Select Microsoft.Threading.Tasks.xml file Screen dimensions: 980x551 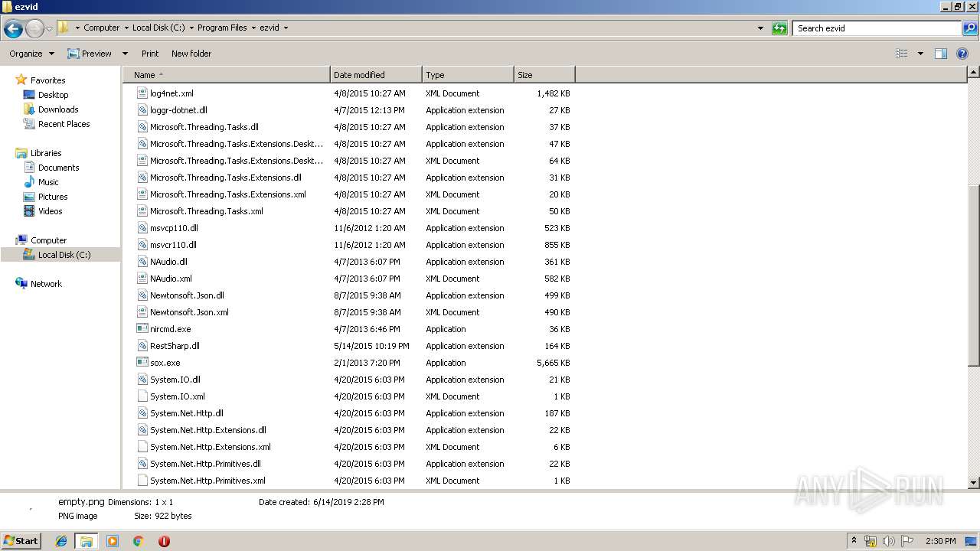click(x=206, y=211)
